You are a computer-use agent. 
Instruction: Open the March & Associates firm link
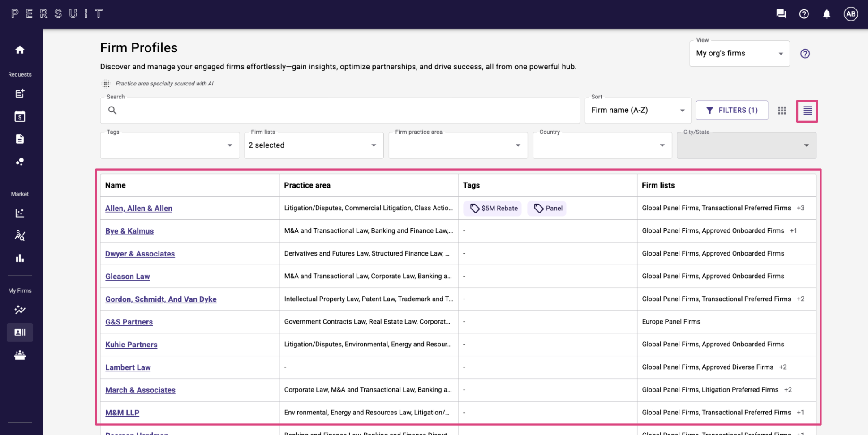(x=140, y=390)
